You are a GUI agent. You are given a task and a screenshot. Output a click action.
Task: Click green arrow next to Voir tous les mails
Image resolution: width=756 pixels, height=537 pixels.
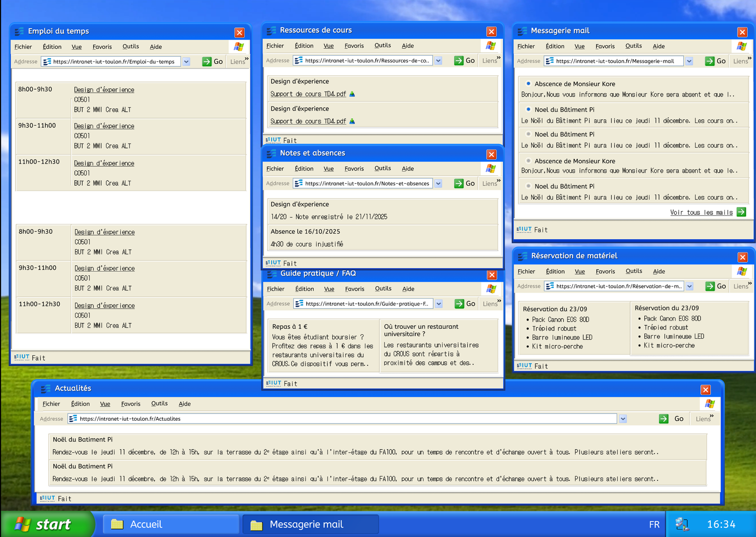pos(741,212)
